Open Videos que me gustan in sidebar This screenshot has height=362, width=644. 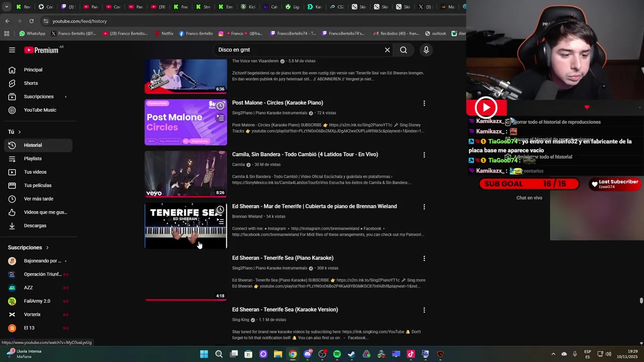38,212
